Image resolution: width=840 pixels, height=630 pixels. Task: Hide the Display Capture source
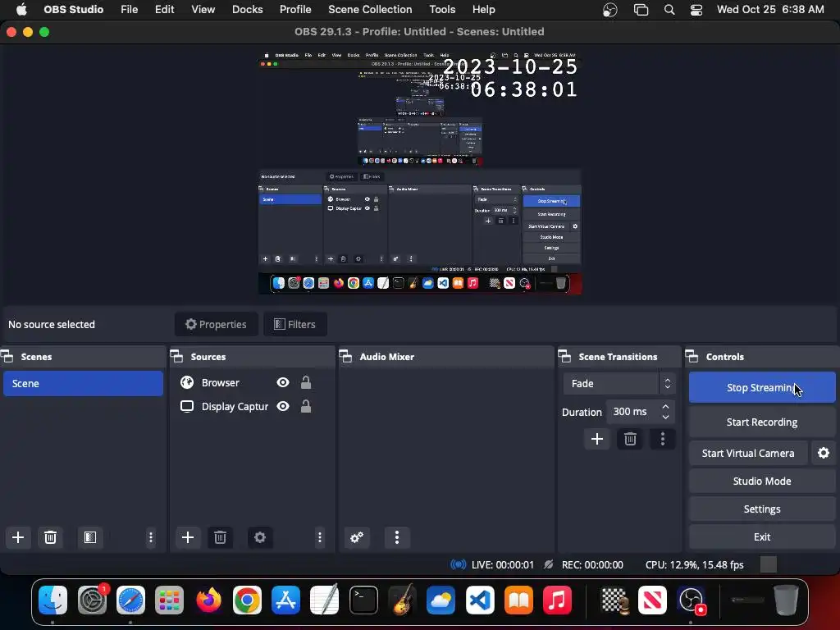click(x=283, y=406)
